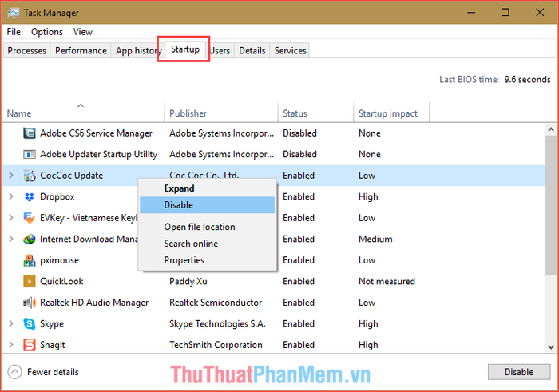Select the Skype row name

tap(52, 323)
